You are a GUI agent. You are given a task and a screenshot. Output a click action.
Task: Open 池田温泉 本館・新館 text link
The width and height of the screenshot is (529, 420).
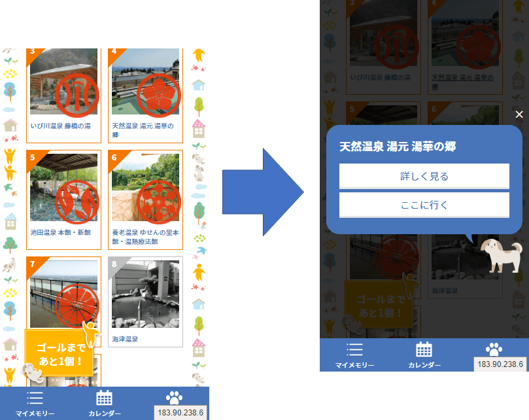(x=60, y=232)
